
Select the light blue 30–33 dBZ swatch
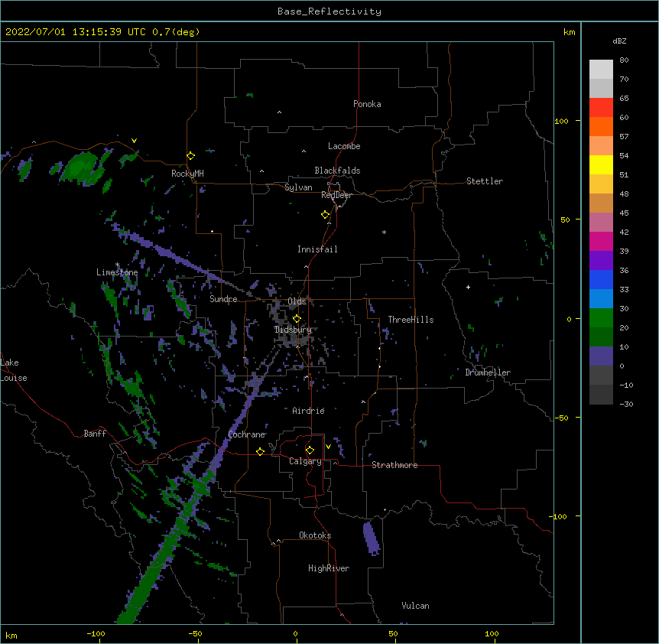point(601,299)
